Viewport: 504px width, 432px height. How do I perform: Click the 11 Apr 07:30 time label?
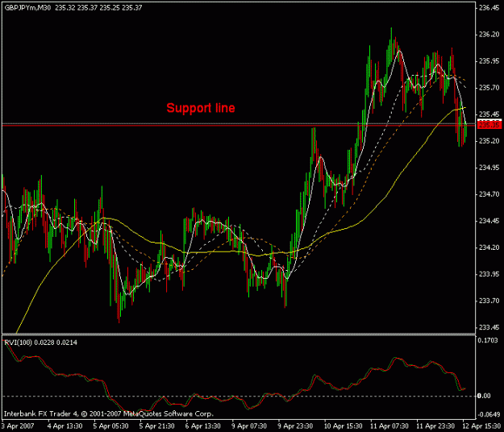[x=389, y=426]
